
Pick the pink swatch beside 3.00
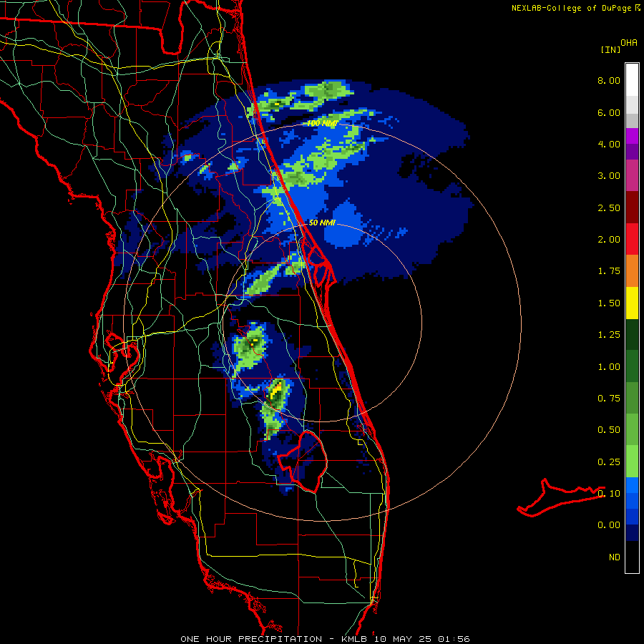click(x=632, y=176)
